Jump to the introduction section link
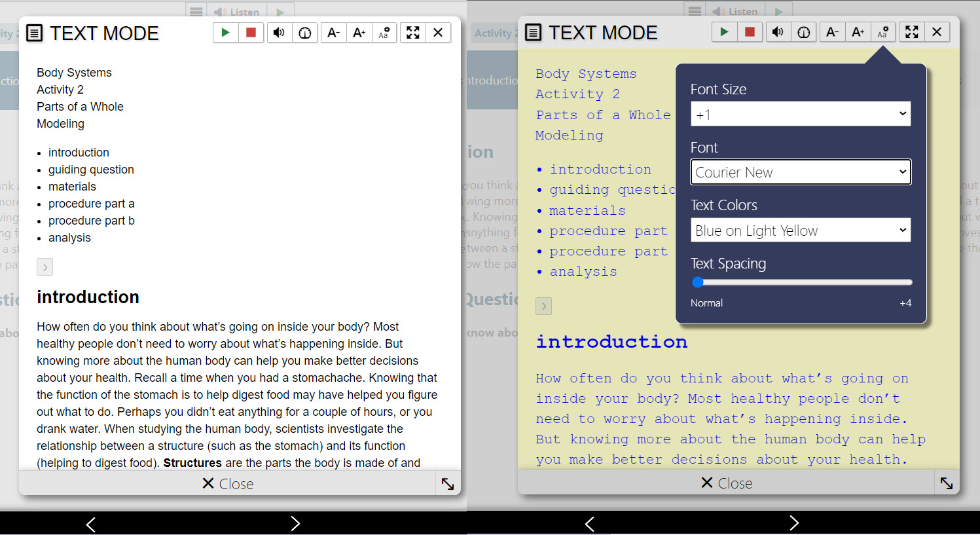The height and width of the screenshot is (535, 980). [x=79, y=152]
